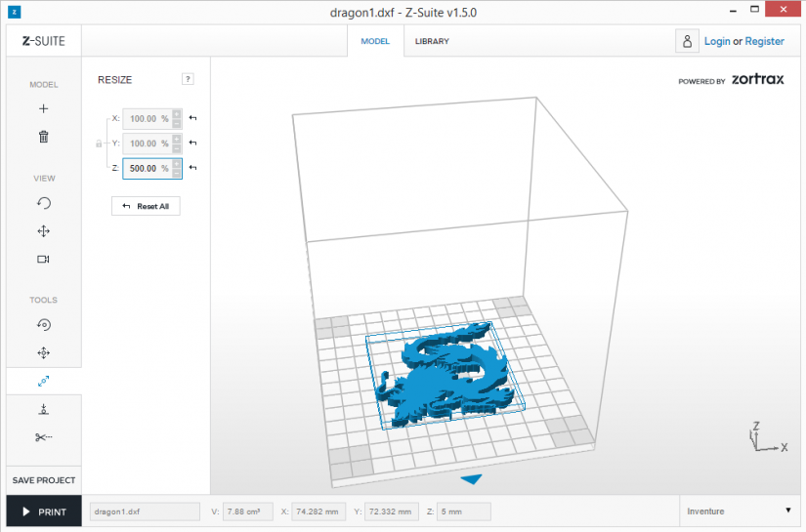This screenshot has height=532, width=806.
Task: Select the place-on-platform tool icon
Action: (x=44, y=409)
